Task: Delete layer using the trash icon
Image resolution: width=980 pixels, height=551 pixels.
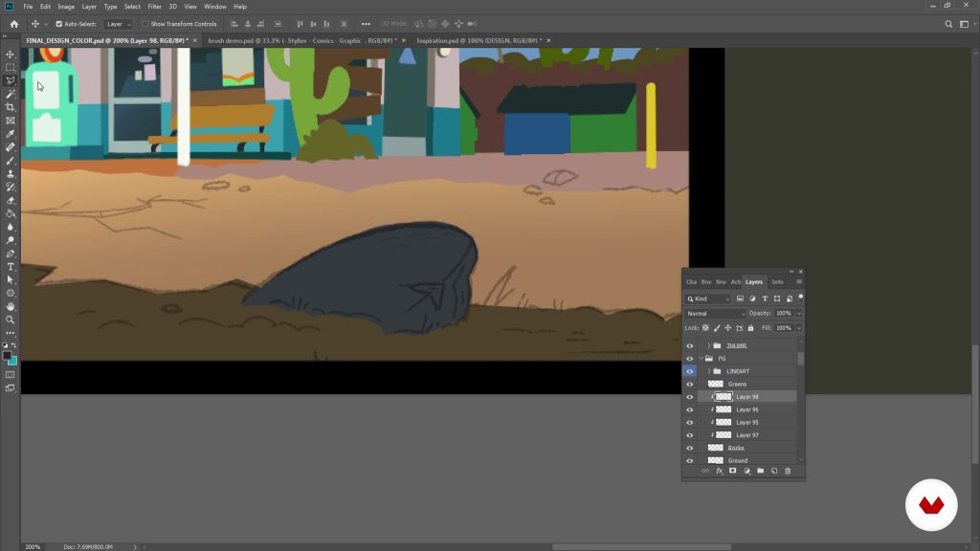Action: (x=788, y=471)
